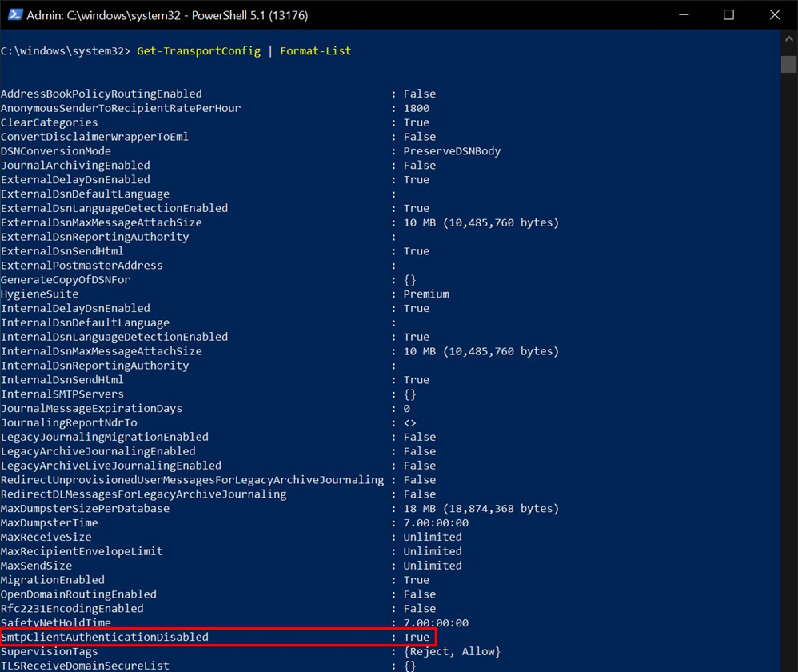This screenshot has height=672, width=798.
Task: Click the vertical scrollbar thumb
Action: coord(789,64)
